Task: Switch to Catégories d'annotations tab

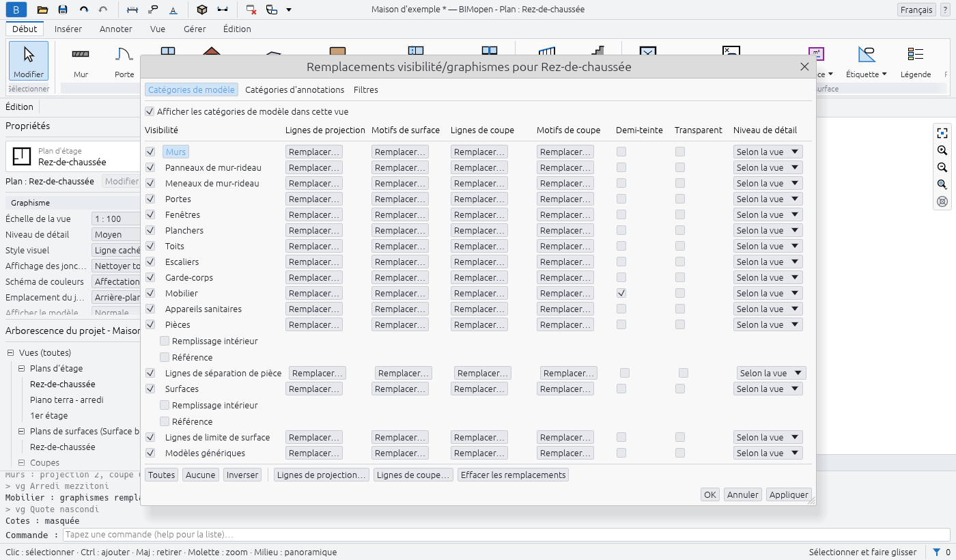Action: click(294, 89)
